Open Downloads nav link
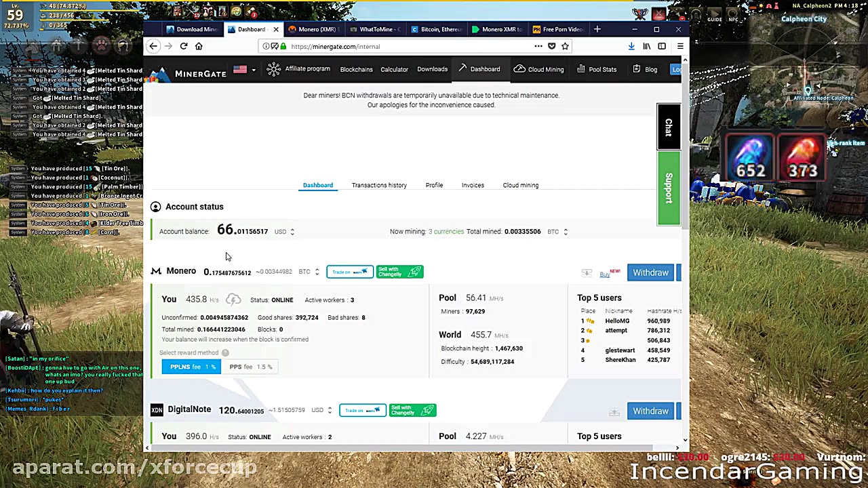This screenshot has width=868, height=488. point(432,69)
